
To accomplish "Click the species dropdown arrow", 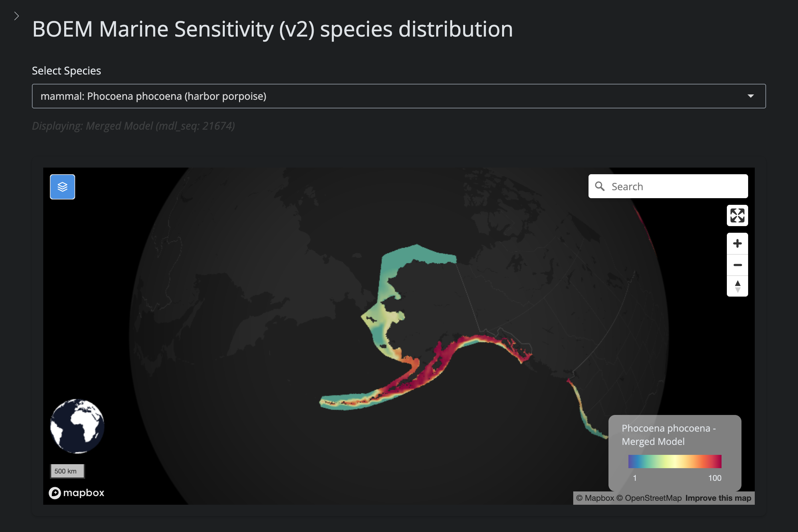I will pos(750,96).
